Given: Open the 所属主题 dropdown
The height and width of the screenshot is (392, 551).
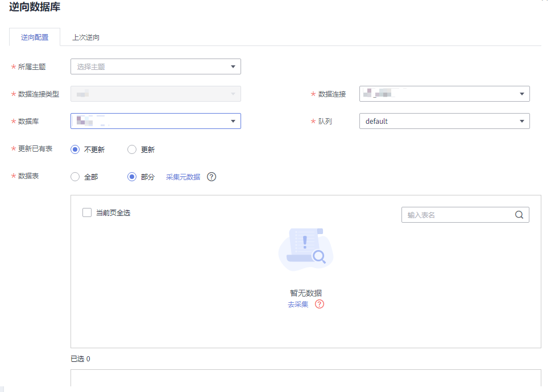Looking at the screenshot, I should 155,66.
